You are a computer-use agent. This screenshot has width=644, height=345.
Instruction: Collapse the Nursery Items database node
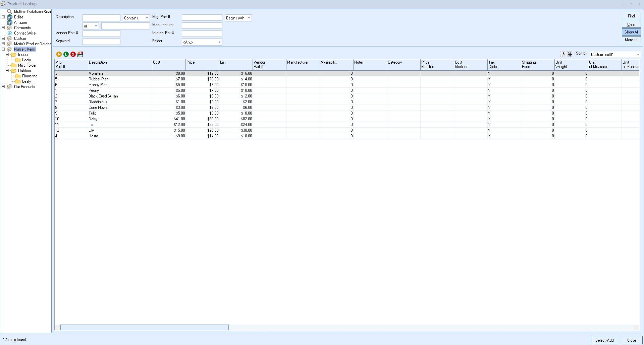3,49
